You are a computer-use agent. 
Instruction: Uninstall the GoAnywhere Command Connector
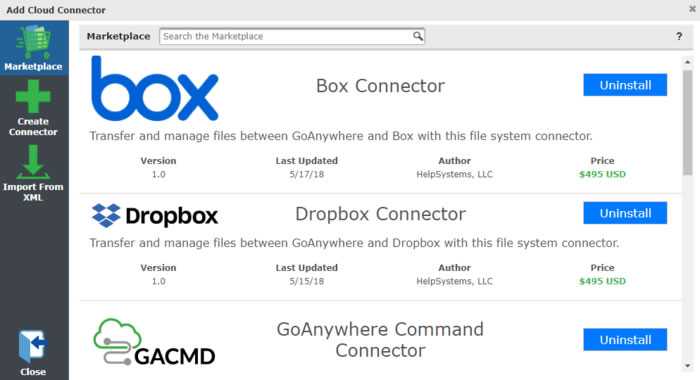point(625,340)
